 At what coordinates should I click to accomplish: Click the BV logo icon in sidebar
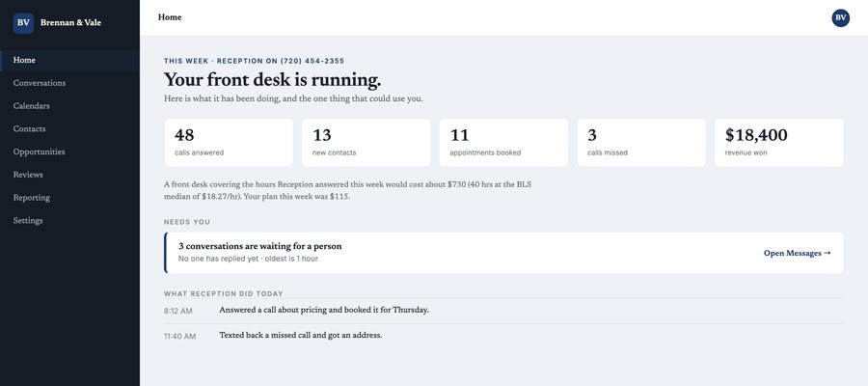pyautogui.click(x=23, y=23)
